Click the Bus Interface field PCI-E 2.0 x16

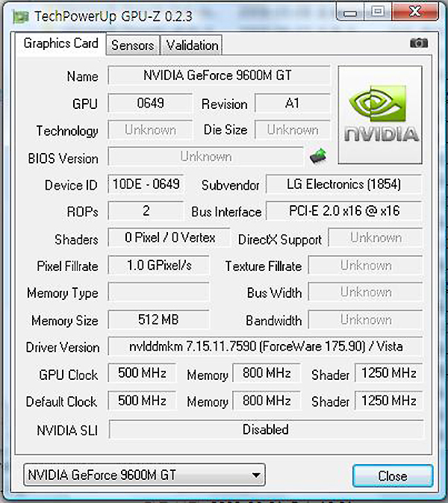[x=343, y=210]
